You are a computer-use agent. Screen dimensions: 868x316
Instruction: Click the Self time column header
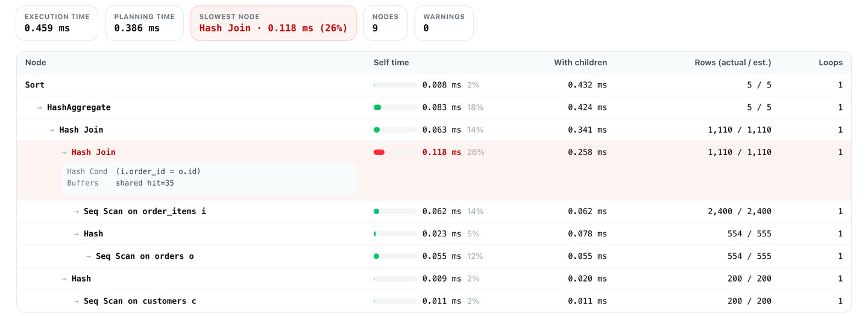pyautogui.click(x=391, y=63)
